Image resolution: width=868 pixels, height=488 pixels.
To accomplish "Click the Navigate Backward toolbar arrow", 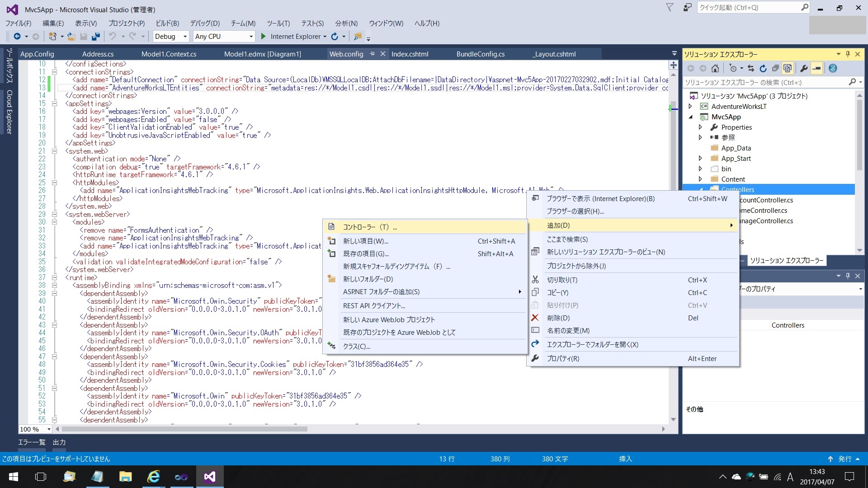I will click(x=17, y=36).
